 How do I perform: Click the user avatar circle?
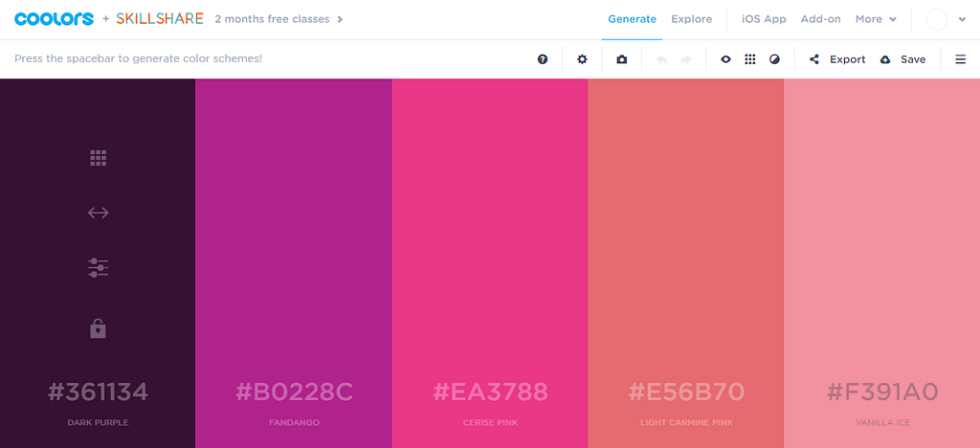coord(937,19)
